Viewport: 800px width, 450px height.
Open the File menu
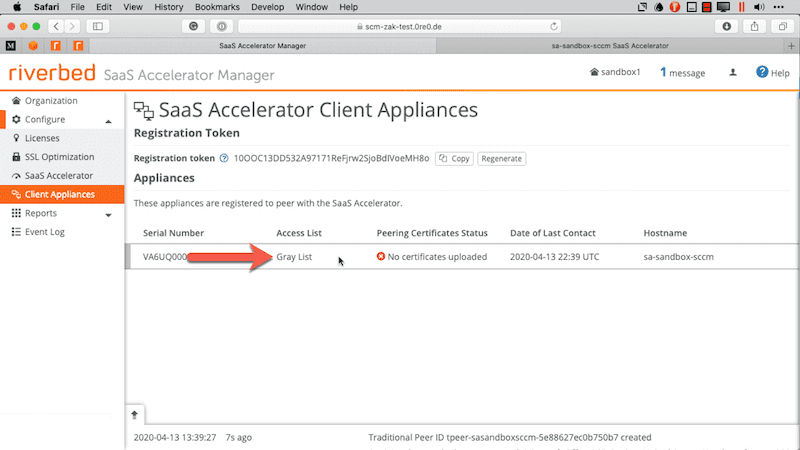78,7
